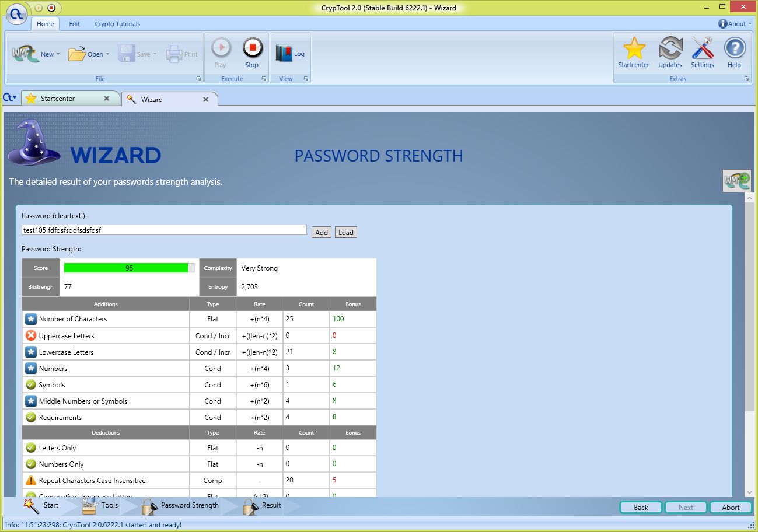Click the Repeat Characters Case Insensitive label
758x532 pixels.
(92, 481)
